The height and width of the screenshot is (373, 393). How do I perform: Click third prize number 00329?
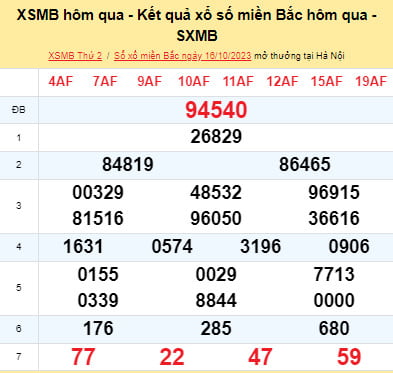coord(98,193)
